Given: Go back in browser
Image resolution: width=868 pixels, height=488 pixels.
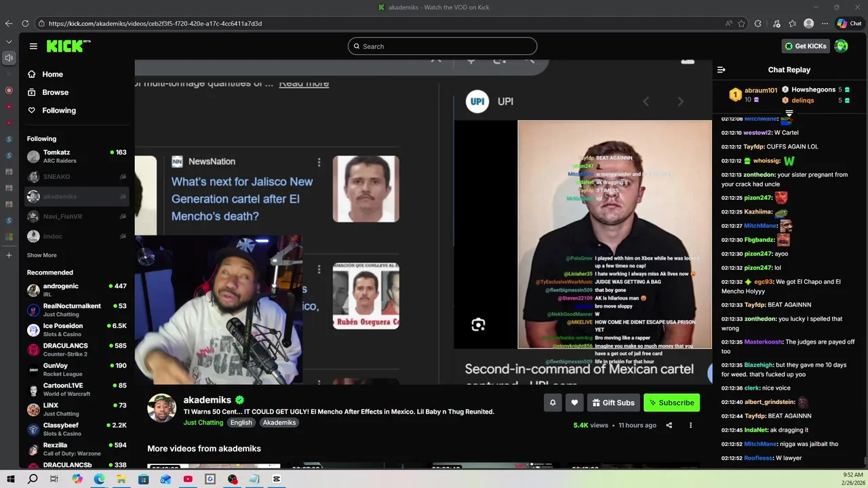Looking at the screenshot, I should [8, 23].
